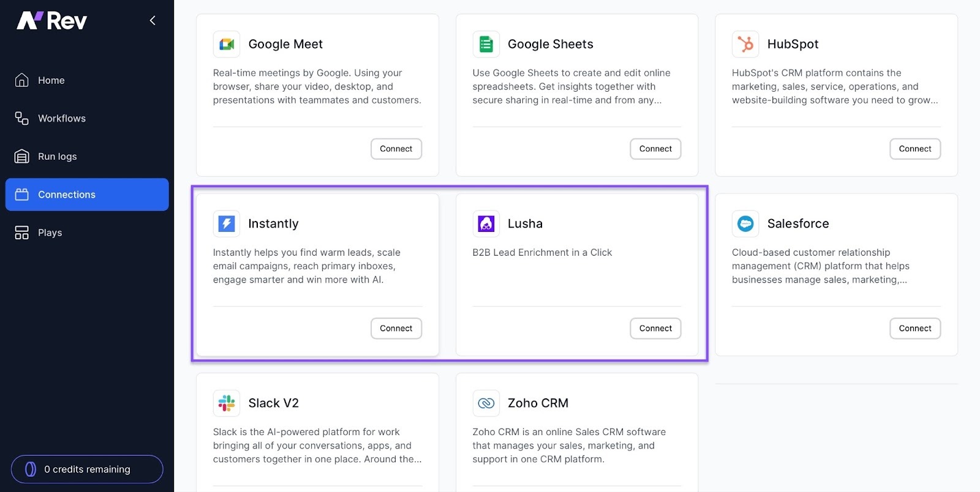Click the Workflows icon in the sidebar
Viewport: 980px width, 492px height.
(x=21, y=118)
